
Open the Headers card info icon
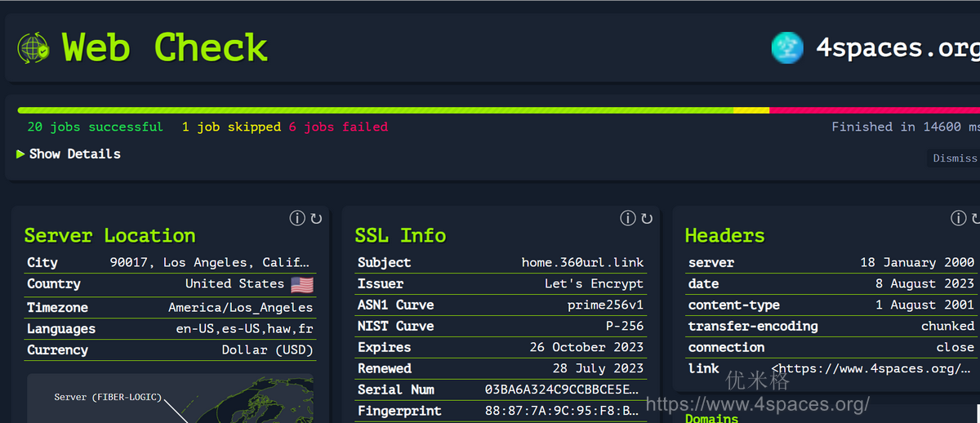pyautogui.click(x=958, y=218)
